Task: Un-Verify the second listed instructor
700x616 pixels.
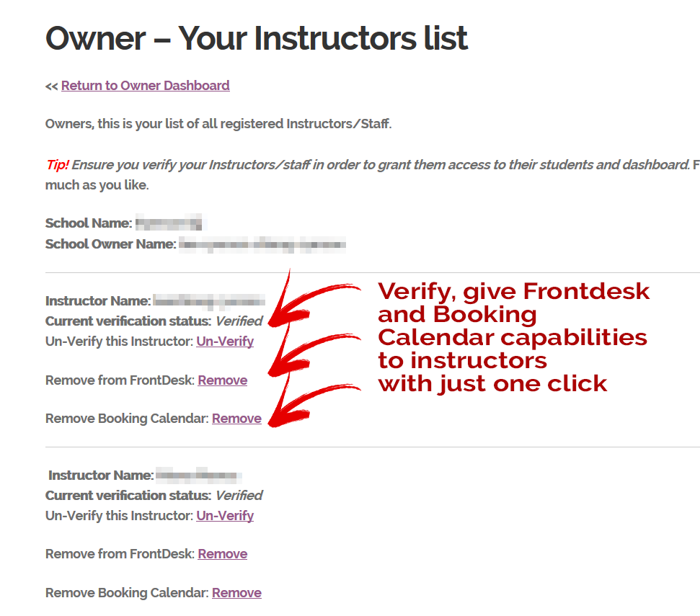Action: 225,516
